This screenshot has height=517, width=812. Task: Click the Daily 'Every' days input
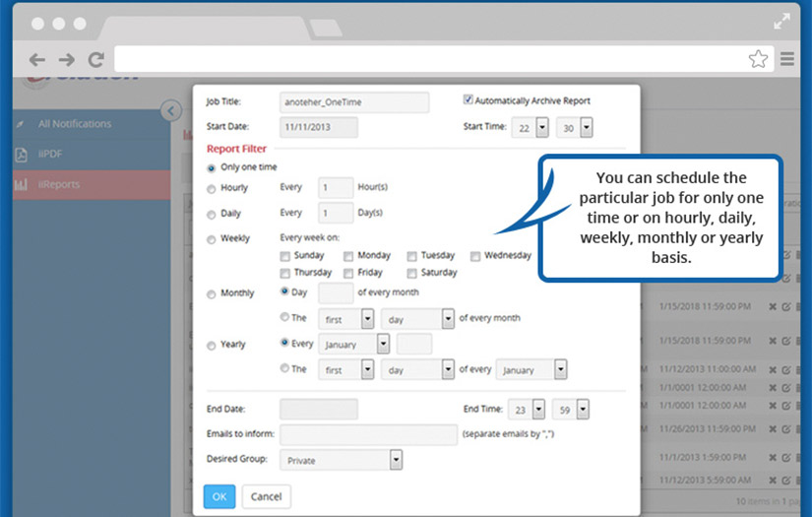pyautogui.click(x=336, y=213)
